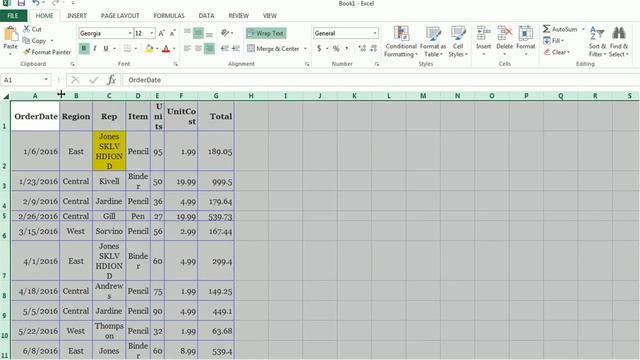Increase decimal places
Screen dimensions: 640x360
tap(362, 49)
